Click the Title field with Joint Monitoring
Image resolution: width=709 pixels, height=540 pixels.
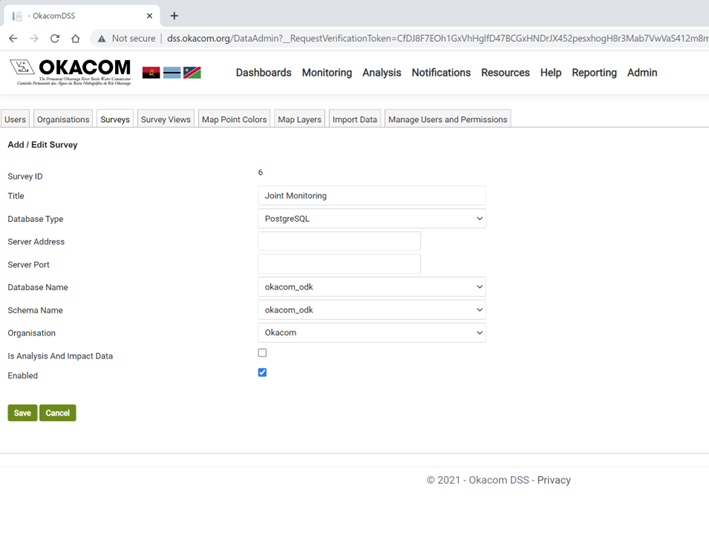(372, 196)
